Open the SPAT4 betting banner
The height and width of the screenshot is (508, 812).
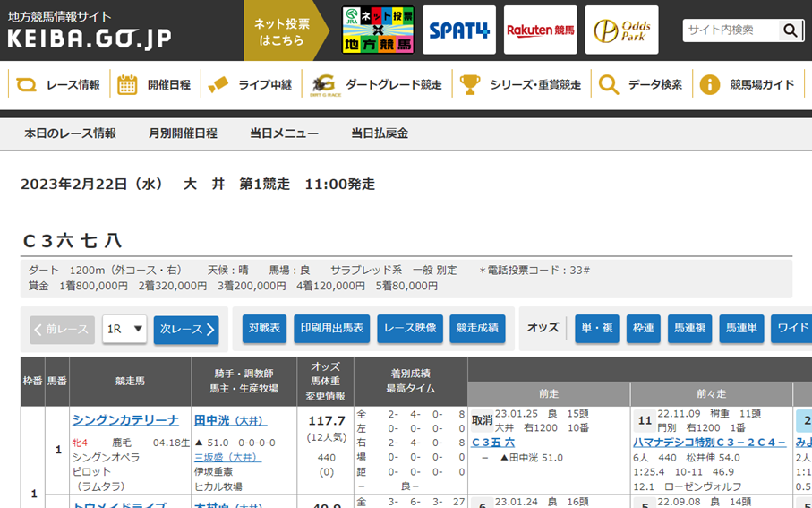click(x=458, y=30)
